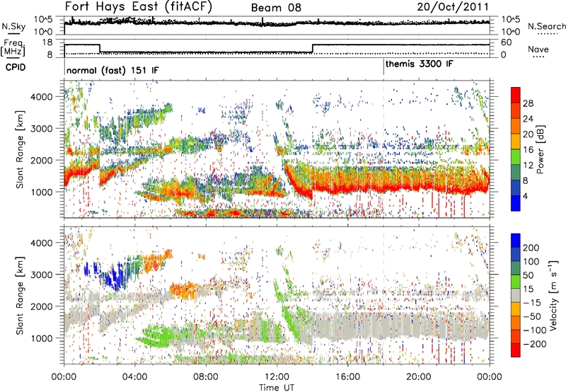Pick the blue segment of the power color bar

[x=516, y=203]
